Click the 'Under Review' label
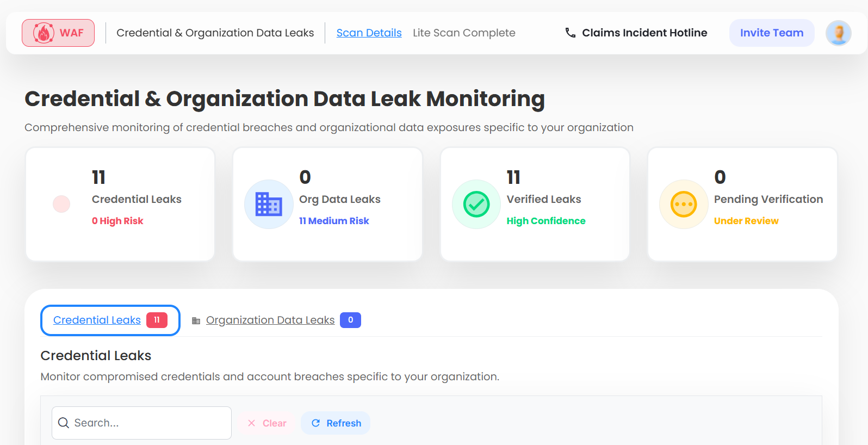The width and height of the screenshot is (868, 445). [x=746, y=221]
